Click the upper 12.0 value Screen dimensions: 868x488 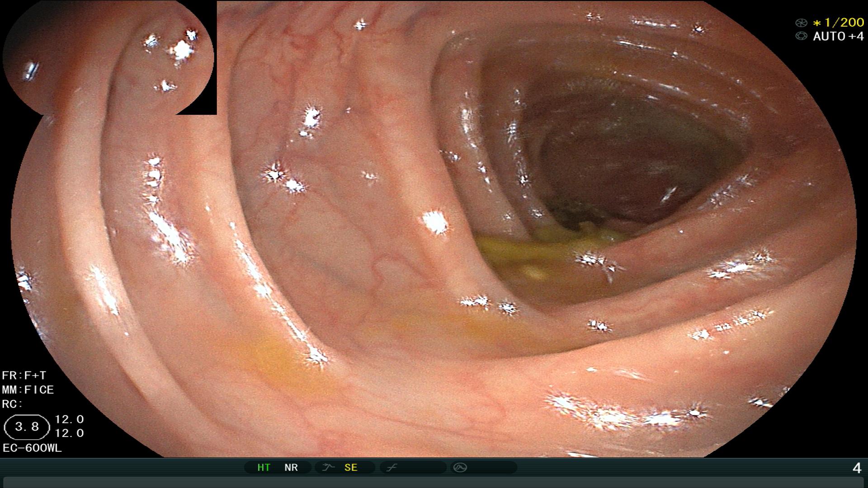point(69,419)
